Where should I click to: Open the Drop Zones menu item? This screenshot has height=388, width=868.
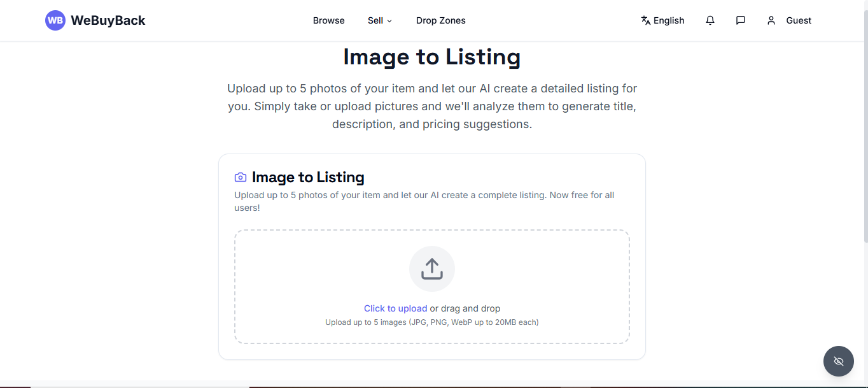(x=441, y=20)
